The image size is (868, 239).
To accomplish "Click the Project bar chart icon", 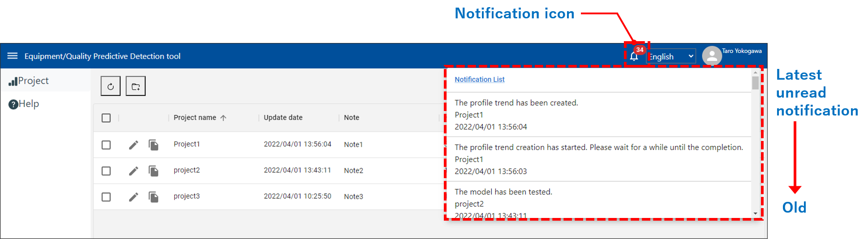I will tap(13, 81).
